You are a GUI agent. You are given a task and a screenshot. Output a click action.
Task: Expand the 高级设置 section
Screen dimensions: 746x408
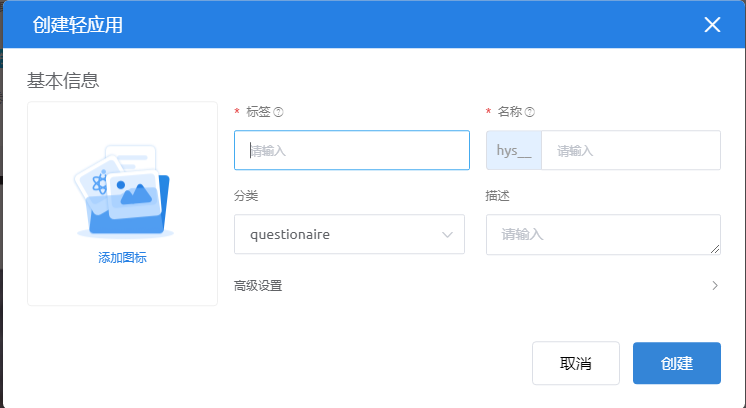click(258, 286)
